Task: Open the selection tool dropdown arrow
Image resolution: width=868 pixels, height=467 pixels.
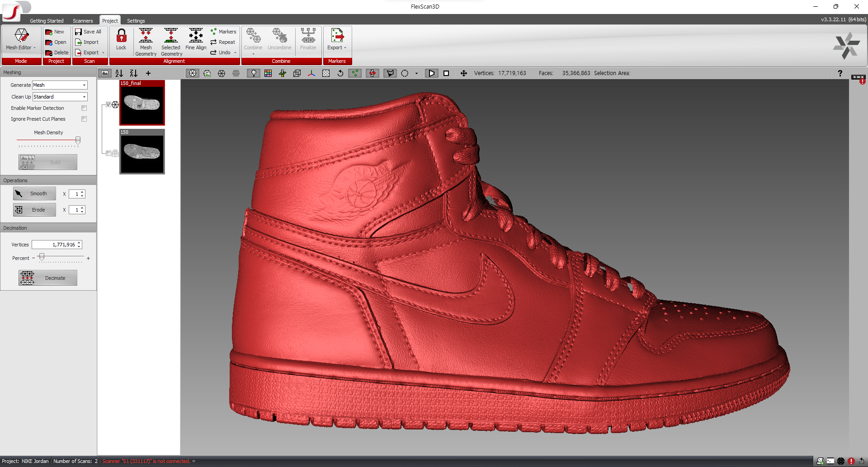Action: [x=416, y=73]
